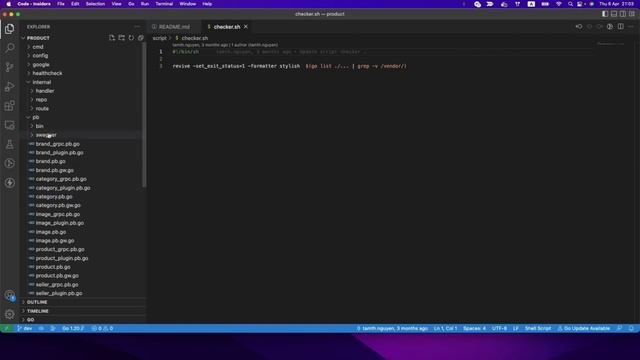The height and width of the screenshot is (360, 640).
Task: Change Shell Script language mode
Action: (538, 328)
